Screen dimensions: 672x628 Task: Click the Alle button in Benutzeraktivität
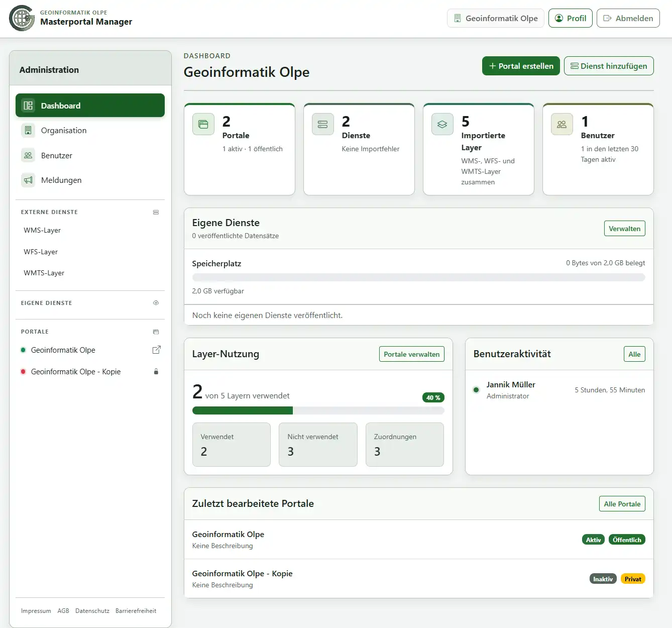[634, 354]
